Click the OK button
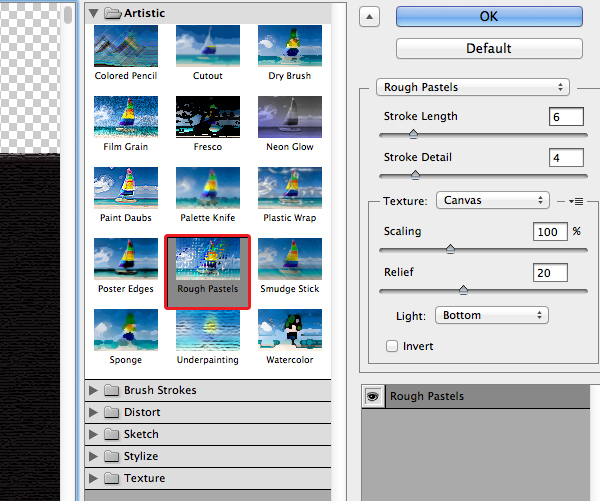Viewport: 600px width, 501px height. point(489,16)
